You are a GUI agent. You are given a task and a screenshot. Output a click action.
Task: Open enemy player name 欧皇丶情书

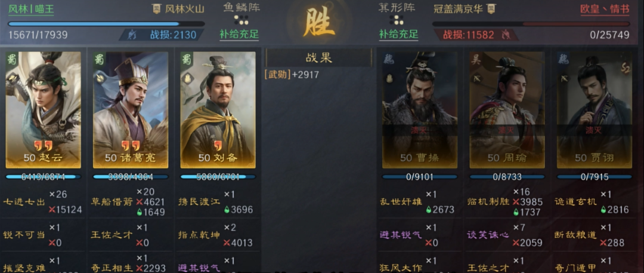tap(605, 9)
